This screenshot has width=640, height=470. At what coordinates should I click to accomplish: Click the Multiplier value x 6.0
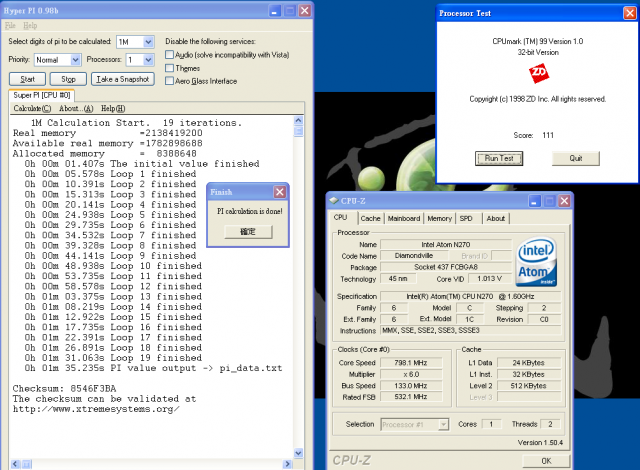click(x=411, y=374)
